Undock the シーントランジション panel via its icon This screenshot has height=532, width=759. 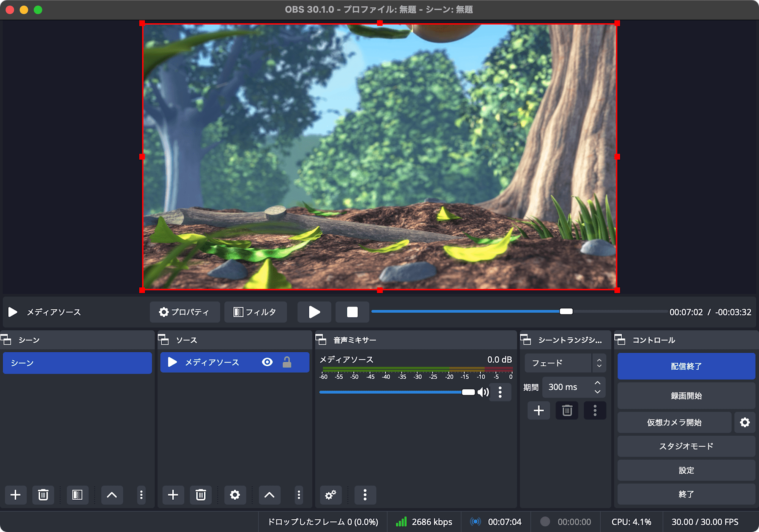pyautogui.click(x=526, y=339)
